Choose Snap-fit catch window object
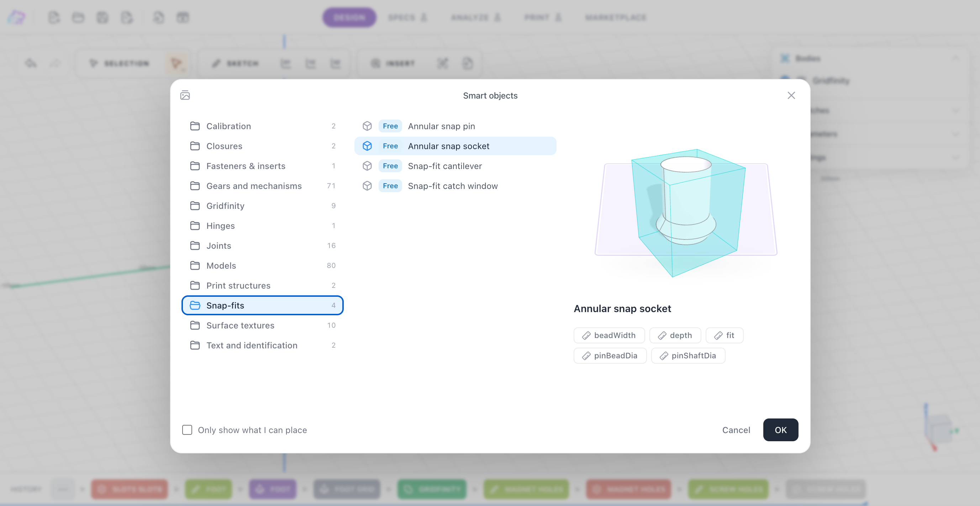 pos(455,186)
